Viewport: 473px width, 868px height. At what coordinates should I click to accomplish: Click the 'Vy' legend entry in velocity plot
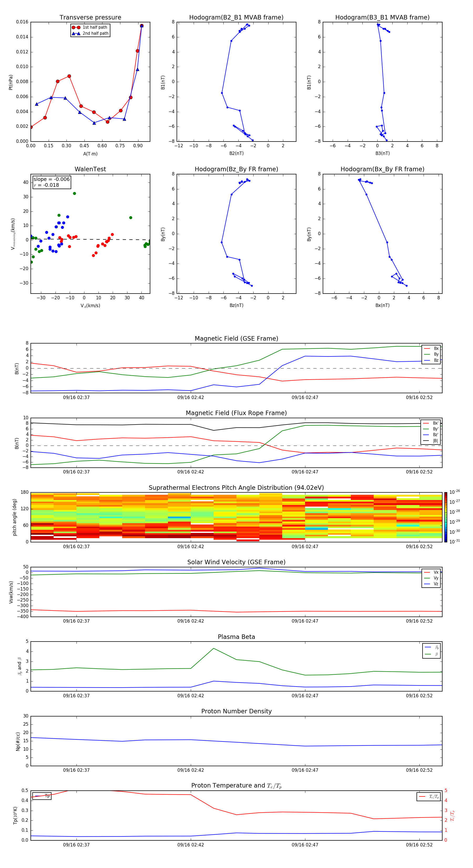431,578
